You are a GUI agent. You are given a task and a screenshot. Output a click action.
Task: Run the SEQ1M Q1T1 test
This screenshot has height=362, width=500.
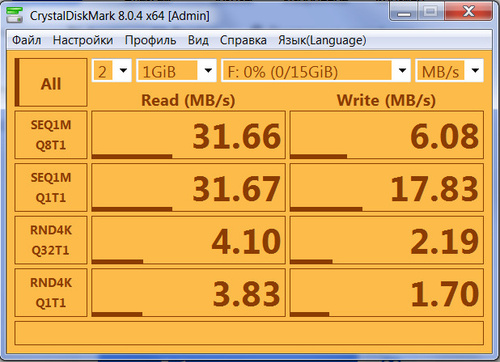[x=51, y=187]
